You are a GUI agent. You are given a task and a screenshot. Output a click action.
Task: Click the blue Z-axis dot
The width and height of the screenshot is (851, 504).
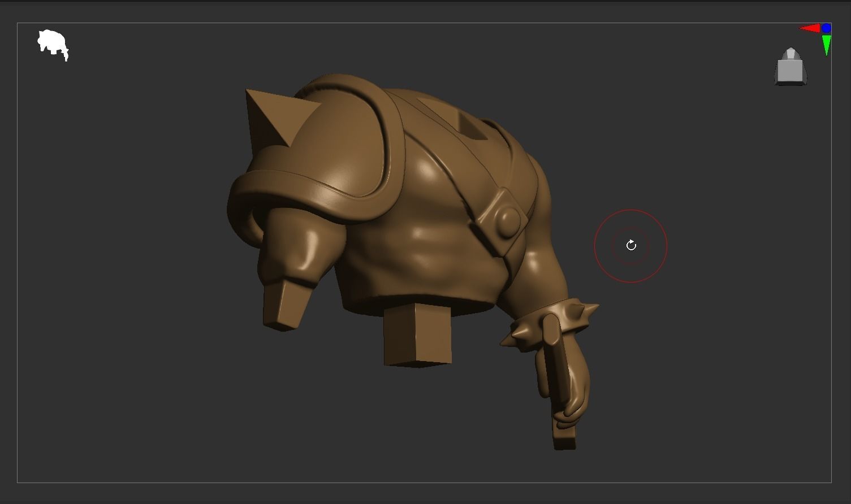[827, 28]
